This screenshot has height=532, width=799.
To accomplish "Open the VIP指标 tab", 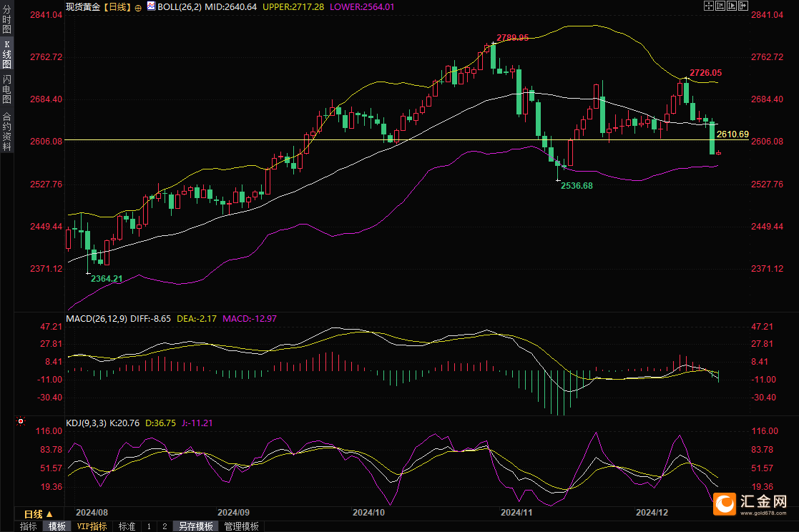I will (92, 526).
